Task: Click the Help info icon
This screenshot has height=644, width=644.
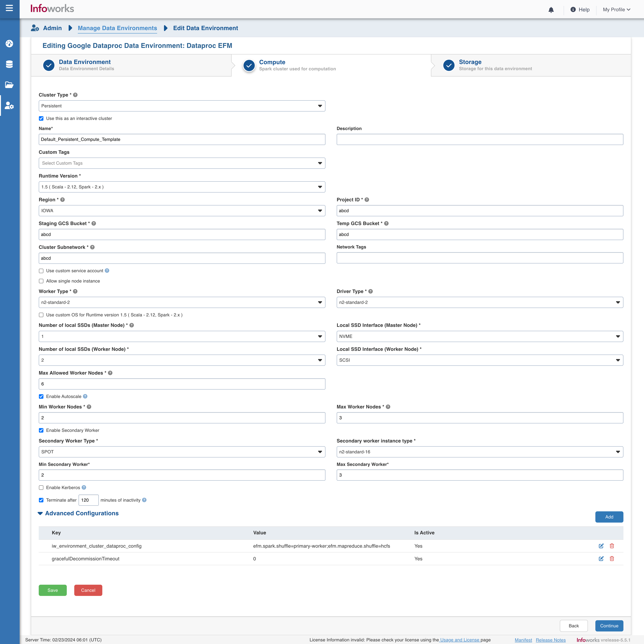Action: [x=573, y=10]
